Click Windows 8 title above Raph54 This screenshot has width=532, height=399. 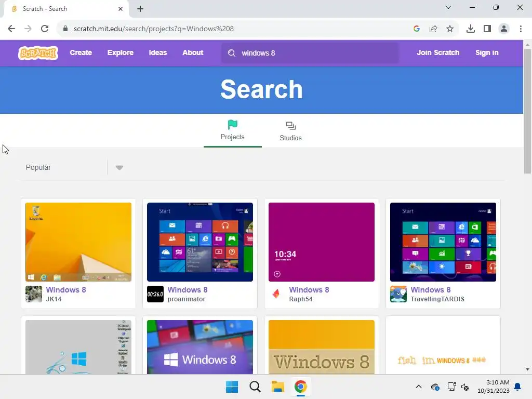tap(309, 290)
